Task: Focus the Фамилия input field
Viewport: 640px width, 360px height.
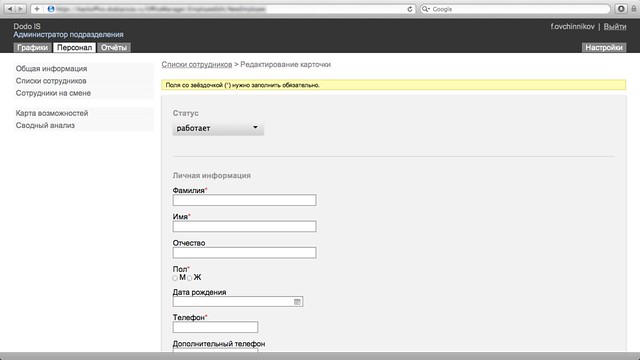Action: point(244,200)
